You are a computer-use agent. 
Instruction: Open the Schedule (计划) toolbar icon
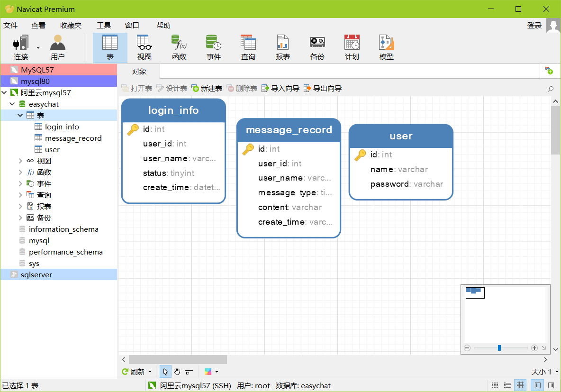coord(352,47)
